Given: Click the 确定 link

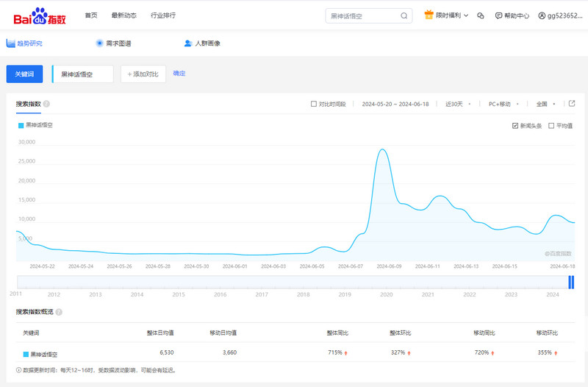Looking at the screenshot, I should (179, 73).
